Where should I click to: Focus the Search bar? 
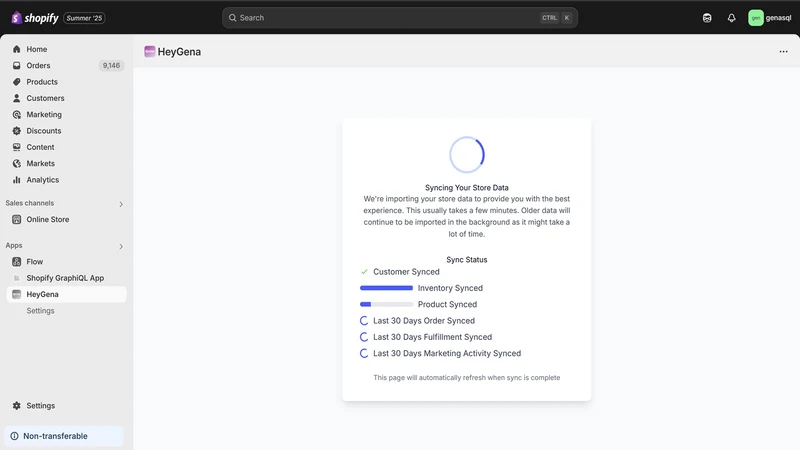tap(399, 18)
